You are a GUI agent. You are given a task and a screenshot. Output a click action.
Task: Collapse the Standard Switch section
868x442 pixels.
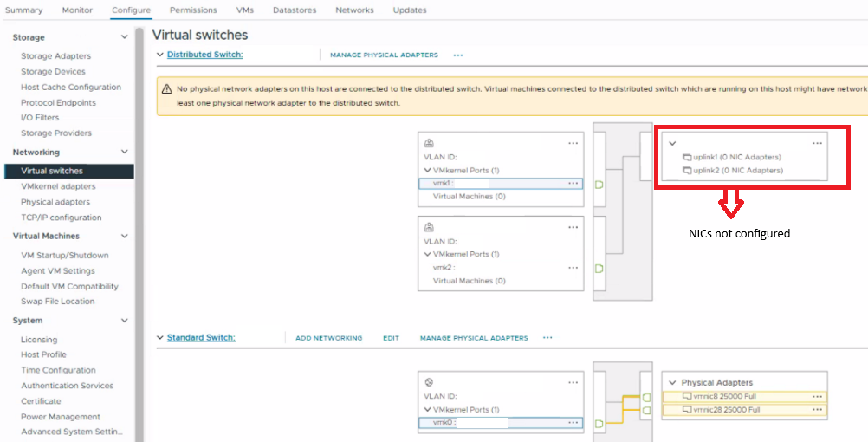[159, 337]
